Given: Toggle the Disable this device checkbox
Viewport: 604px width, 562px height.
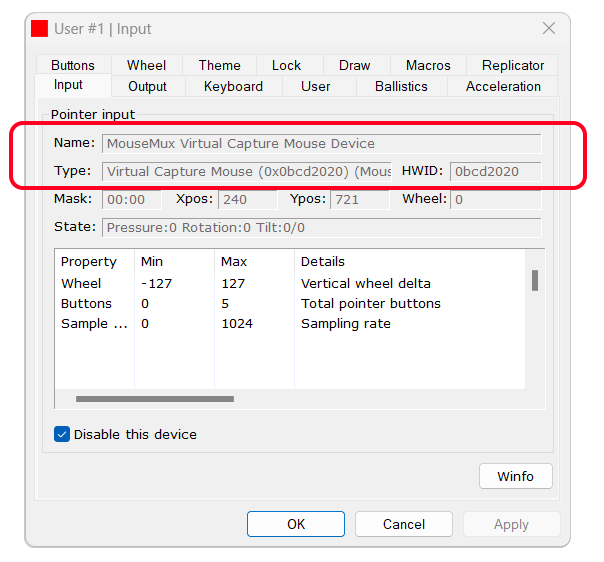Looking at the screenshot, I should [x=62, y=434].
